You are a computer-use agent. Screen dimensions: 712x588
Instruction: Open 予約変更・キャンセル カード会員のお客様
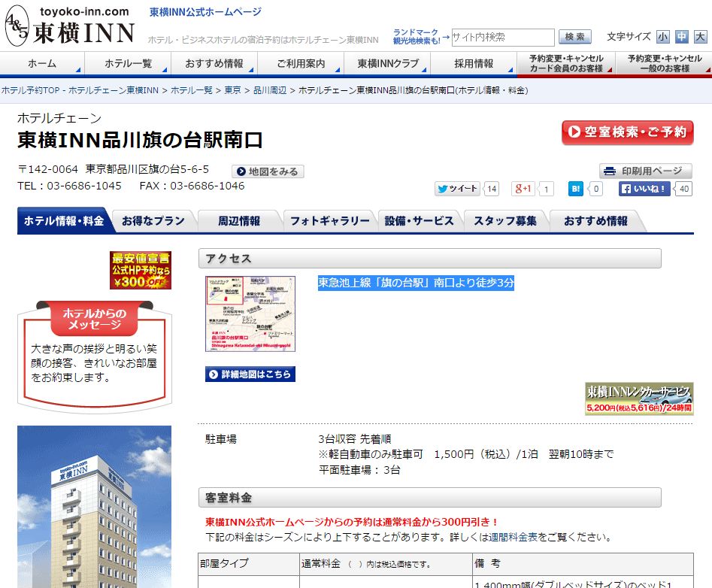pos(566,64)
